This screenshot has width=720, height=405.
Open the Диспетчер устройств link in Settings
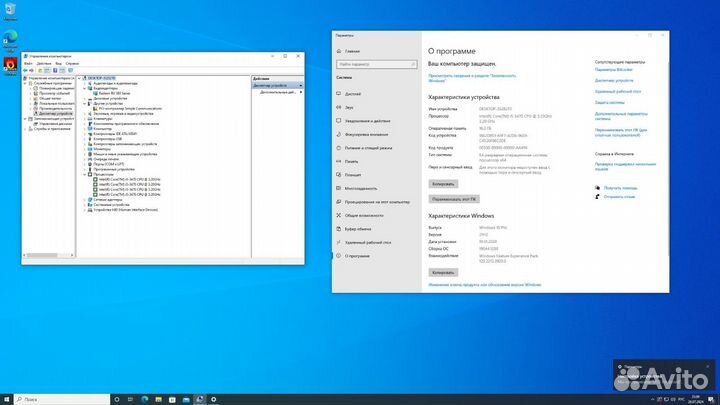pyautogui.click(x=614, y=80)
